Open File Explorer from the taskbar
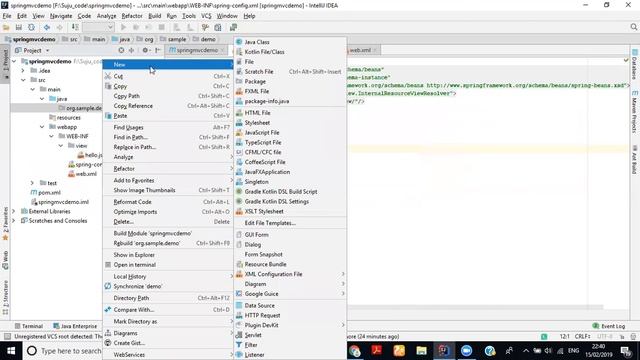 pyautogui.click(x=421, y=351)
